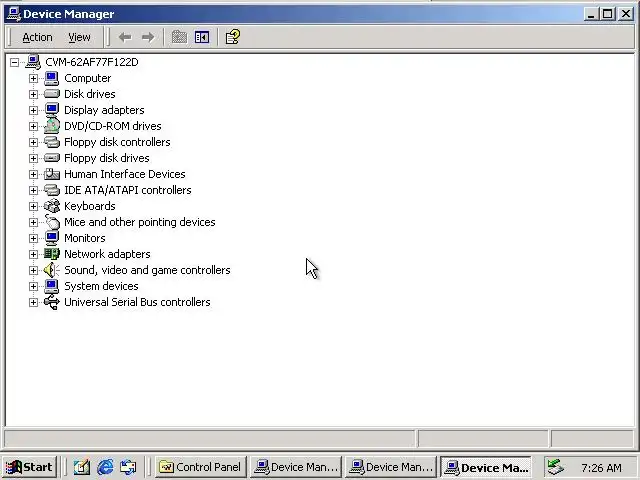Image resolution: width=640 pixels, height=480 pixels.
Task: Click the notepad quick launch icon
Action: (82, 467)
